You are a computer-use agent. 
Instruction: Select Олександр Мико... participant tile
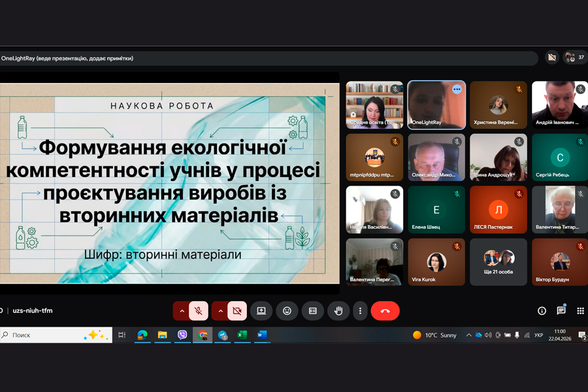point(436,157)
